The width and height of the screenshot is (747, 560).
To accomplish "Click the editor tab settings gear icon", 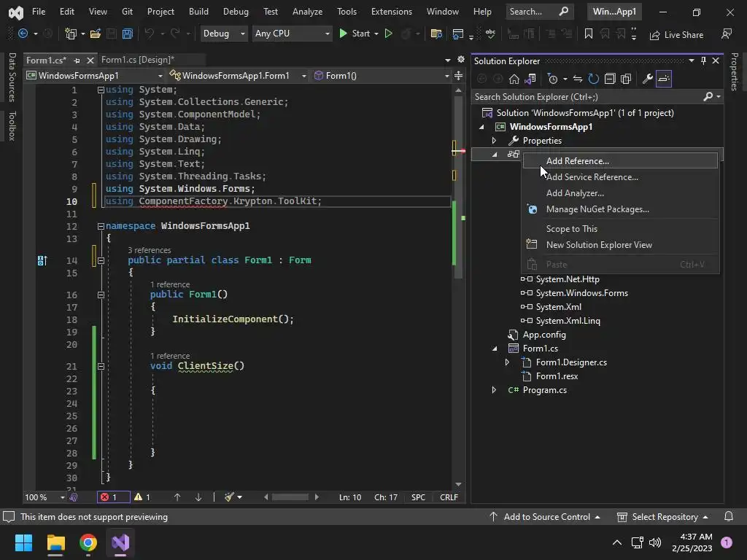I will tap(461, 60).
